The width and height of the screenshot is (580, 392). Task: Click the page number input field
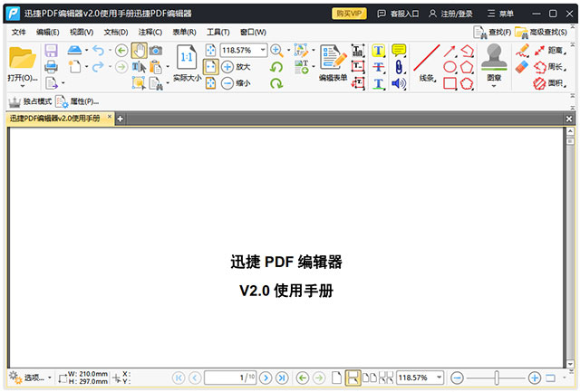tap(230, 378)
